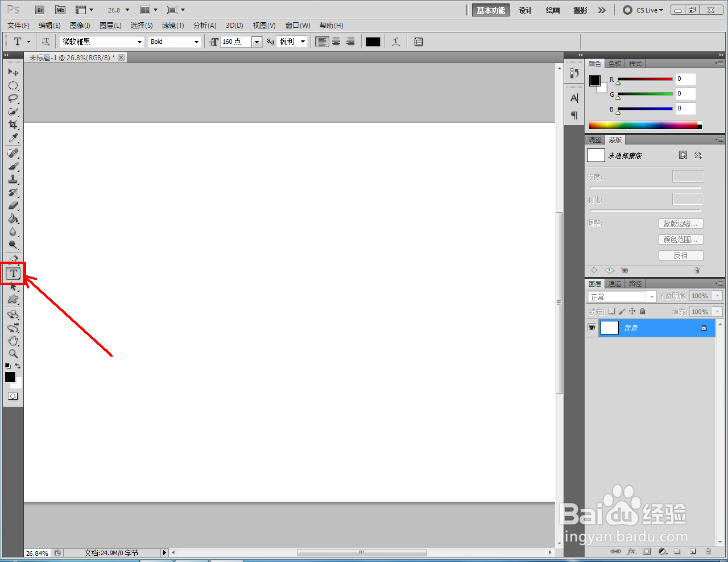
Task: Click the Add Pixel Mask icon
Action: point(683,155)
